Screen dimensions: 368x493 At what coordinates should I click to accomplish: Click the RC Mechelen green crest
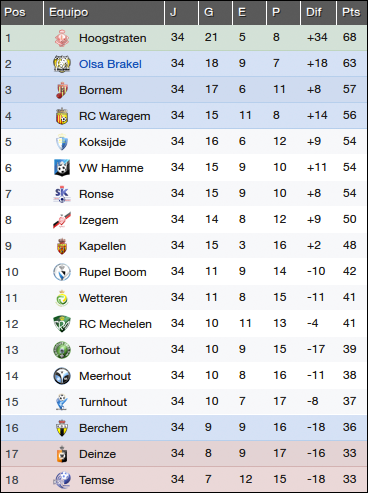62,324
